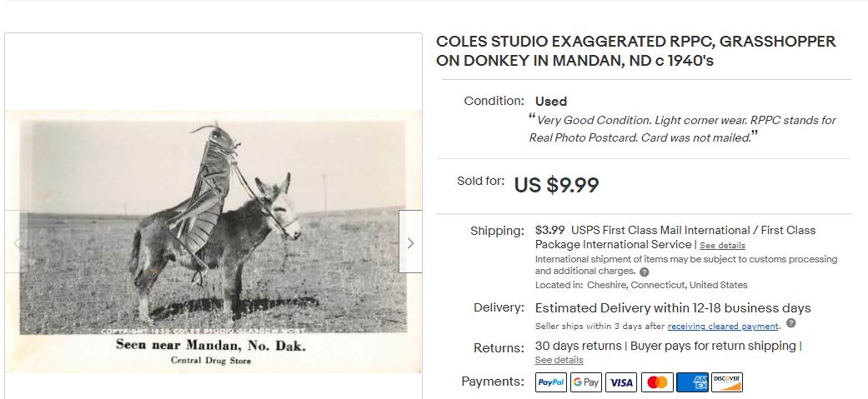Go to previous photo with left arrow
The width and height of the screenshot is (868, 399).
[16, 242]
